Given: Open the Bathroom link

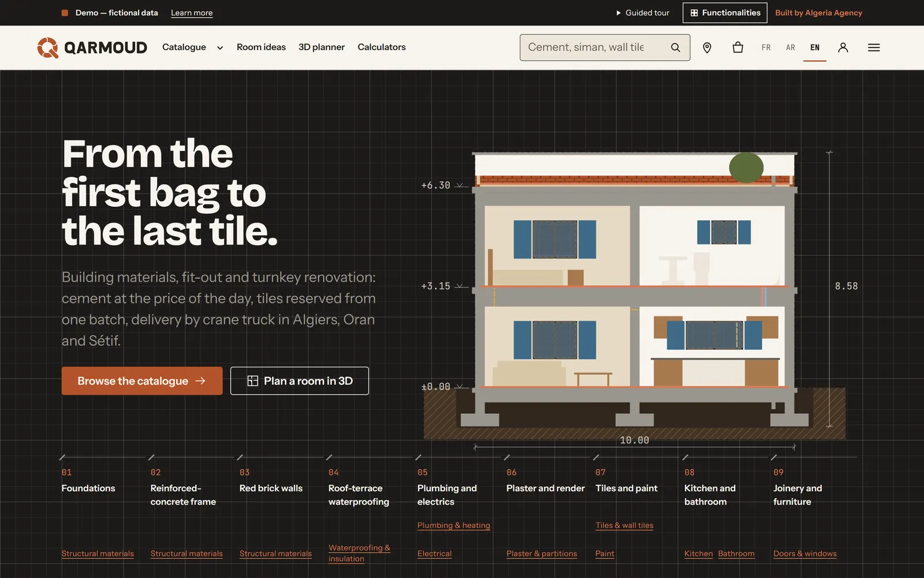Looking at the screenshot, I should click(736, 554).
